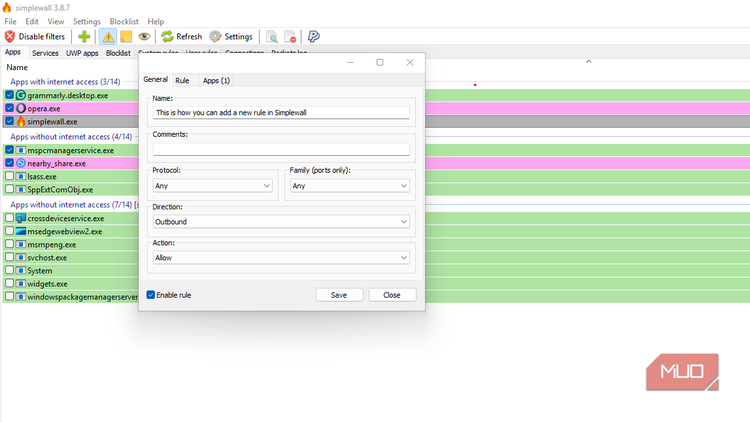The image size is (750, 422).
Task: Click the column sort arrow above the list
Action: (x=589, y=61)
